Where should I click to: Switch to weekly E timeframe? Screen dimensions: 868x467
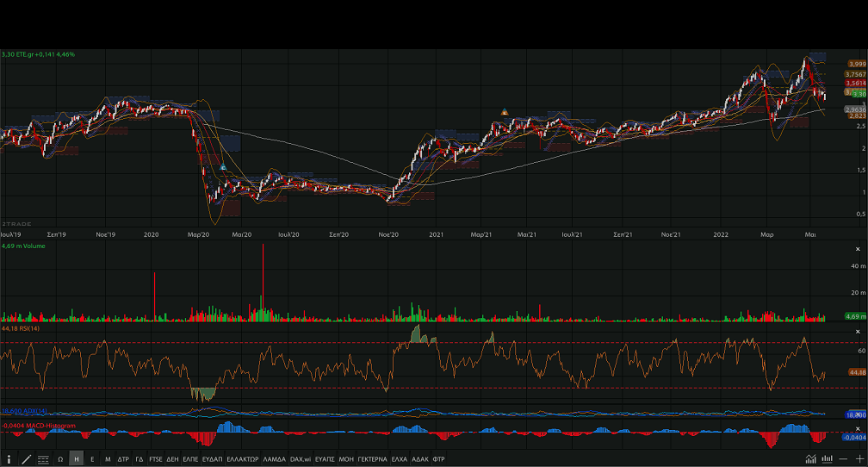pyautogui.click(x=92, y=459)
